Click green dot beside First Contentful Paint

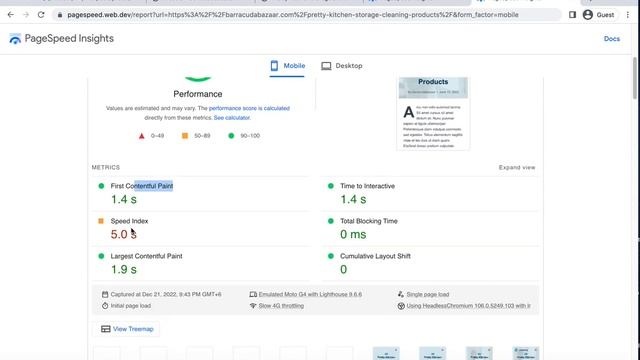[101, 186]
